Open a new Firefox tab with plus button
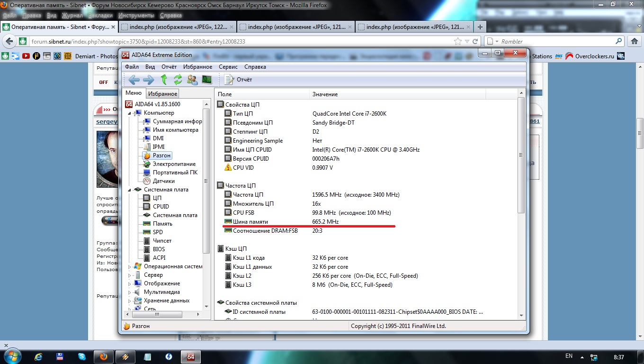Image resolution: width=644 pixels, height=364 pixels. [480, 27]
